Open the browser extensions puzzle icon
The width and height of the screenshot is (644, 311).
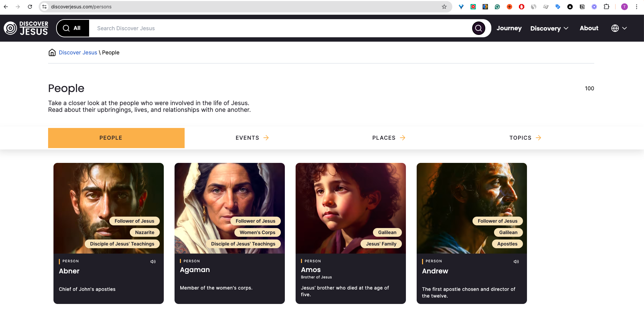tap(606, 7)
